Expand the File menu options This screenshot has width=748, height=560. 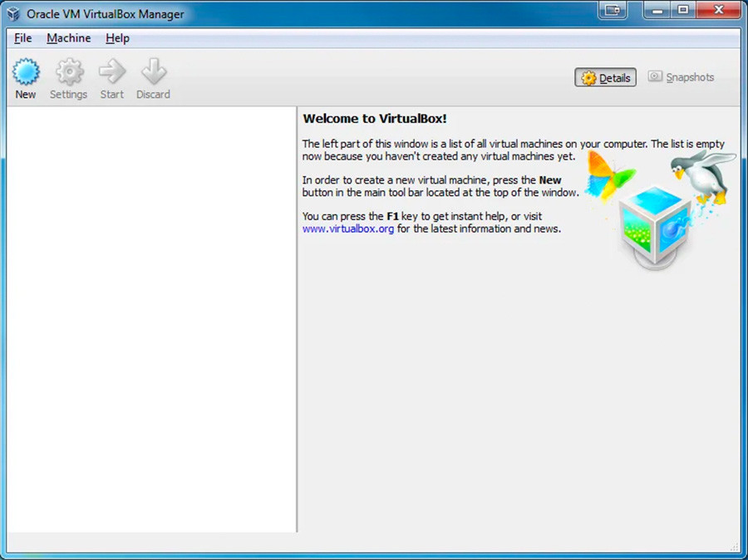coord(22,38)
